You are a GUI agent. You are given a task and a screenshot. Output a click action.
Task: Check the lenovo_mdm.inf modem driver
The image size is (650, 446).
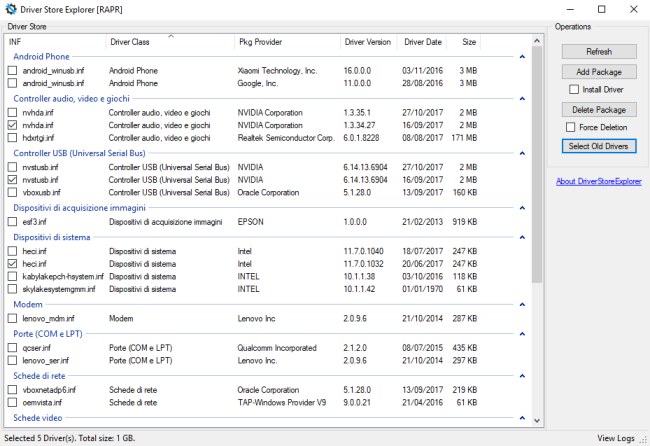click(12, 318)
